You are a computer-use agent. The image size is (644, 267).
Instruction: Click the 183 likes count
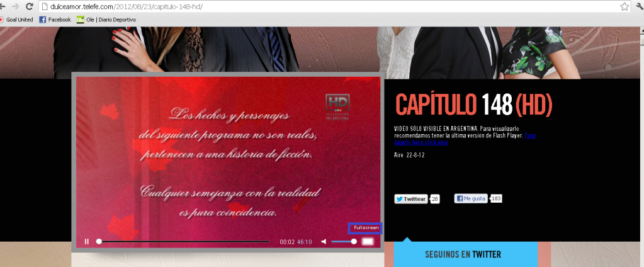point(496,199)
